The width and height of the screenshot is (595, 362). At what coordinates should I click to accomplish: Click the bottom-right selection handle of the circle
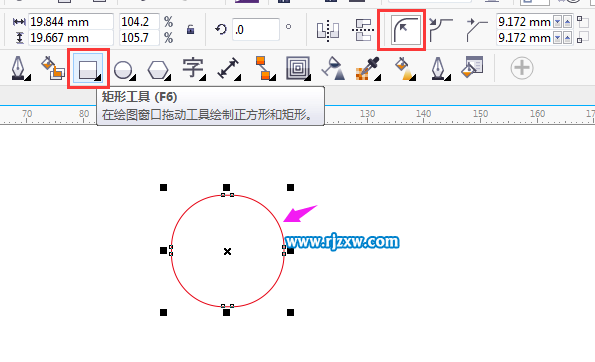coord(290,313)
